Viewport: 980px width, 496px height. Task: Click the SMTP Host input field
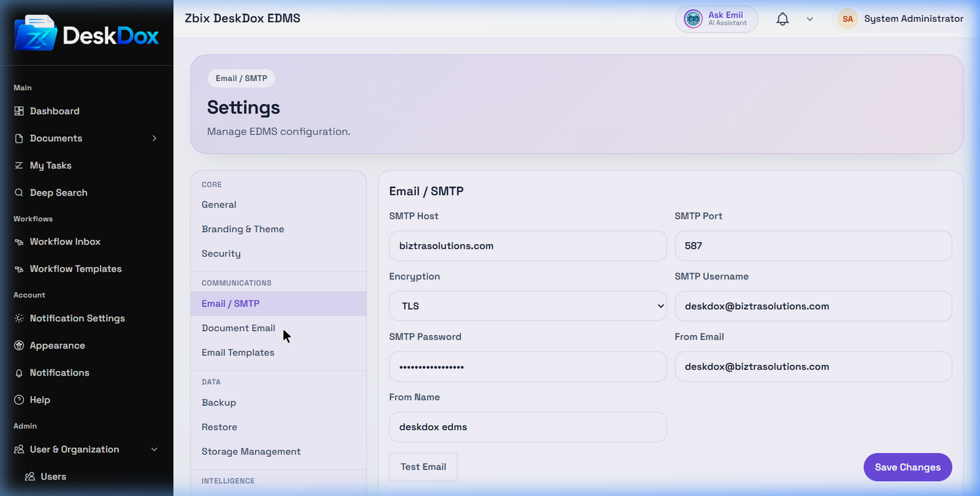[x=527, y=245]
